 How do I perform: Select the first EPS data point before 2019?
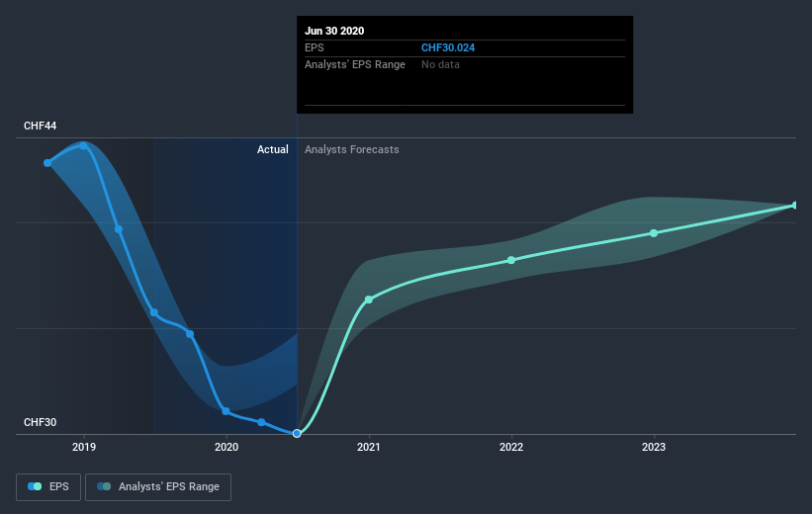coord(47,162)
